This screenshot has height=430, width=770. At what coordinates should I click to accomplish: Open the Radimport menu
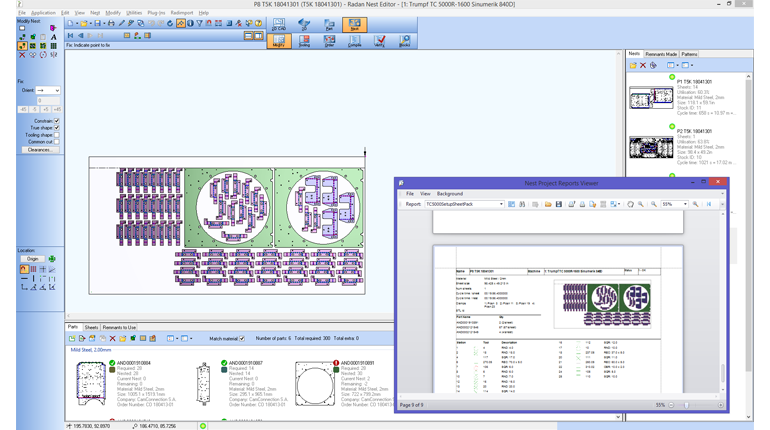(181, 13)
